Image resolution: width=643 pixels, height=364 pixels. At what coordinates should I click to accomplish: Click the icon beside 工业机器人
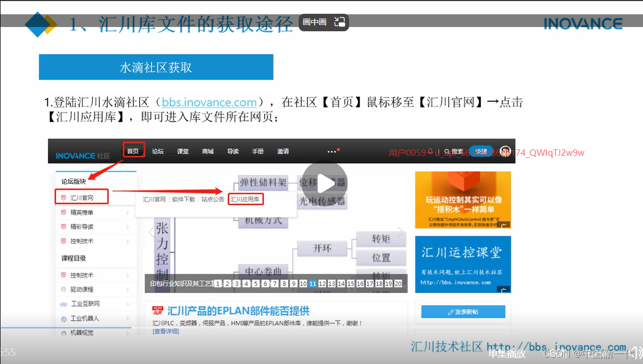pyautogui.click(x=64, y=318)
